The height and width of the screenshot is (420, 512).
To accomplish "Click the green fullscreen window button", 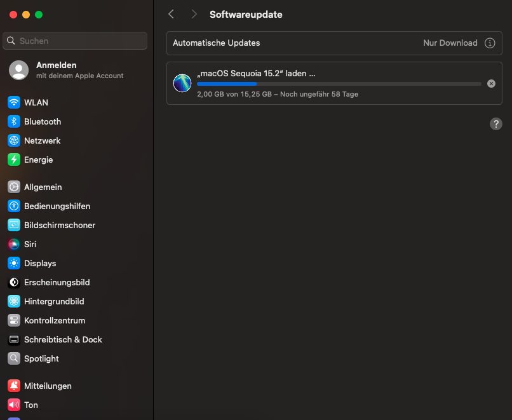I will (39, 15).
